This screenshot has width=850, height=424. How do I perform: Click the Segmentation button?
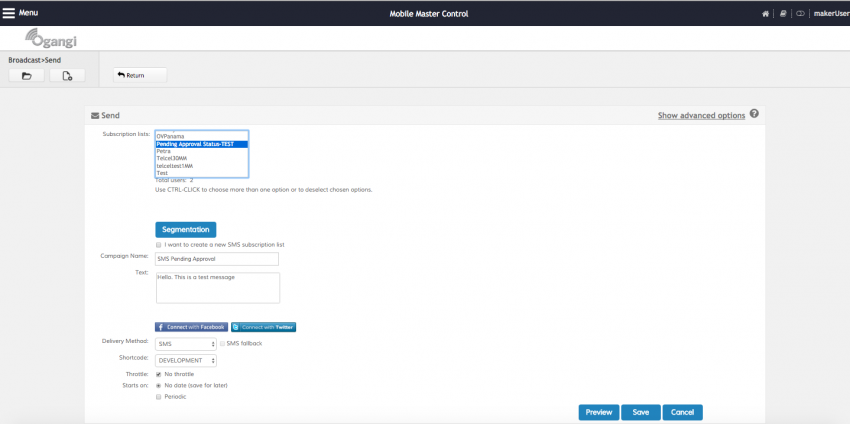click(185, 229)
